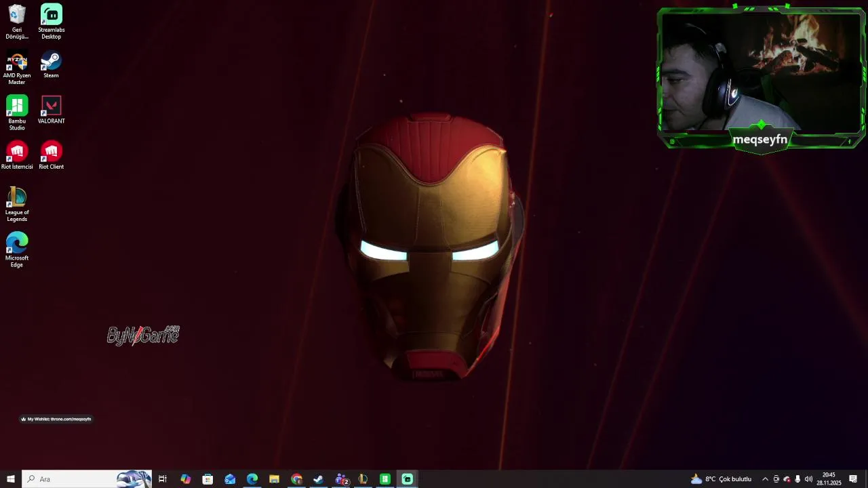The image size is (868, 488).
Task: Open the Outlook mail app in taskbar
Action: 230,479
